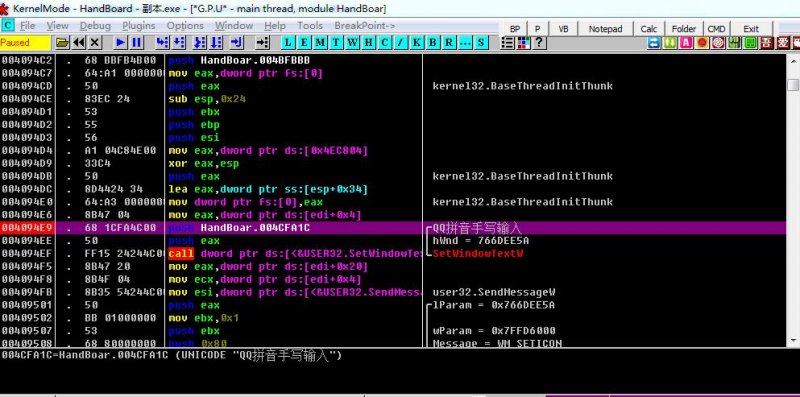Image resolution: width=800 pixels, height=397 pixels.
Task: Open the Help menu
Action: pyautogui.click(x=275, y=26)
